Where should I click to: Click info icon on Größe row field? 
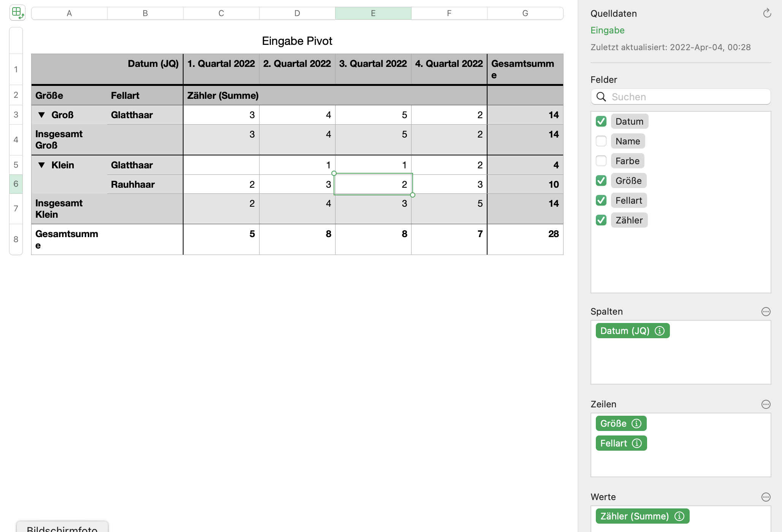point(636,424)
